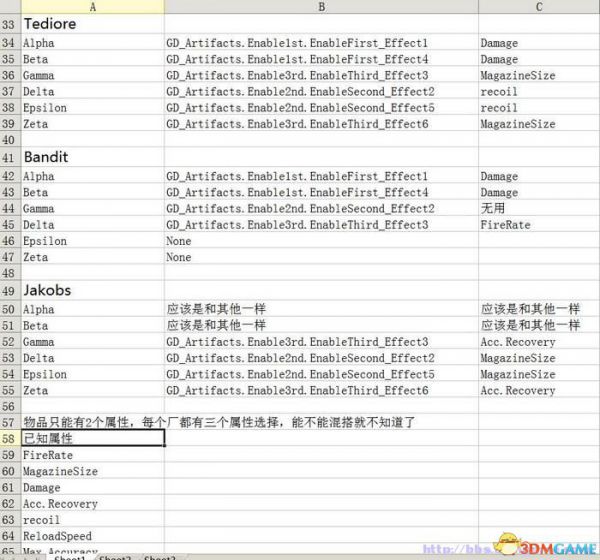Viewport: 600px width, 560px height.
Task: Select column C header
Action: pos(539,7)
